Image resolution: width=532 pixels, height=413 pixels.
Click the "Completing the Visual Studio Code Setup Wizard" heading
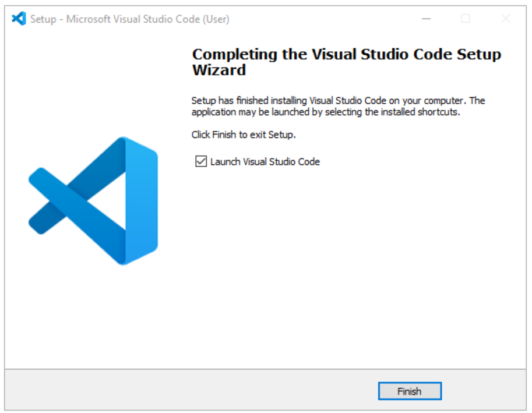[x=346, y=62]
